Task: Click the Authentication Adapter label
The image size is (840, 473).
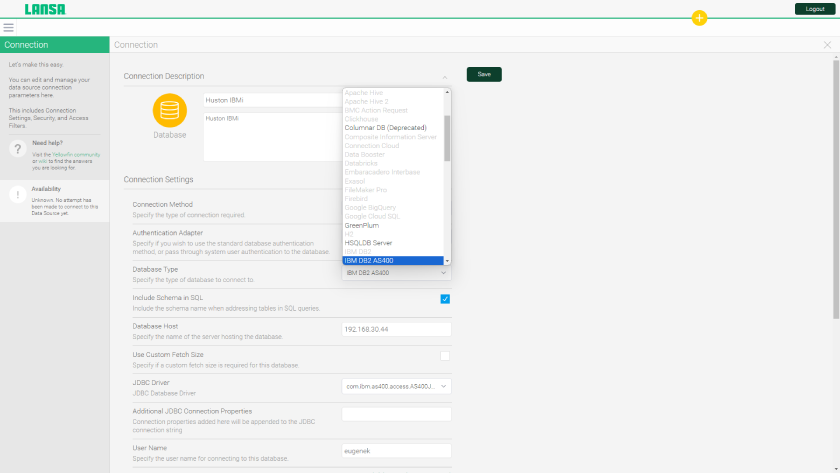Action: pyautogui.click(x=168, y=233)
